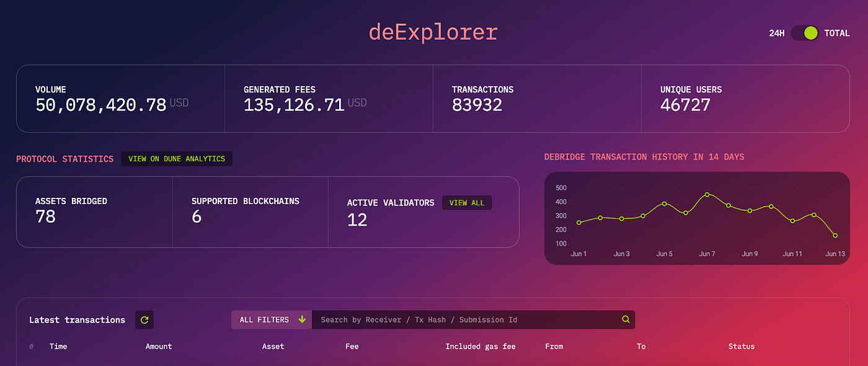Image resolution: width=868 pixels, height=366 pixels.
Task: Click the Latest transactions heading
Action: [x=77, y=320]
